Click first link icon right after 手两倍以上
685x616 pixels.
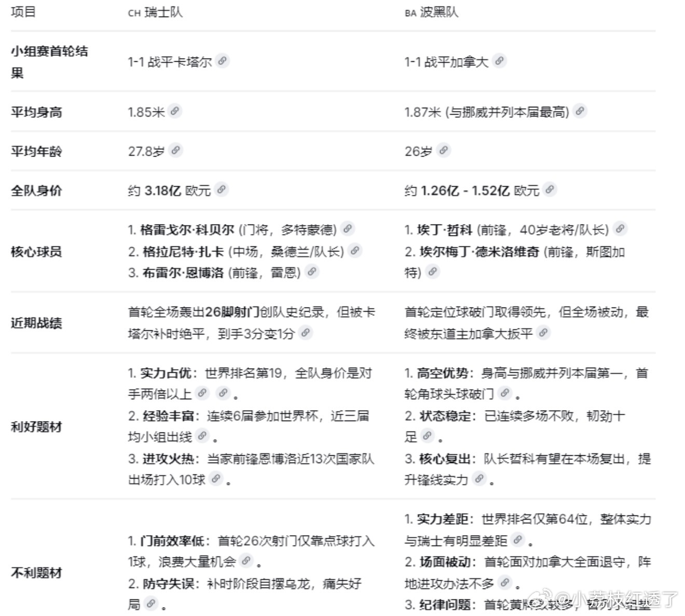pos(203,394)
